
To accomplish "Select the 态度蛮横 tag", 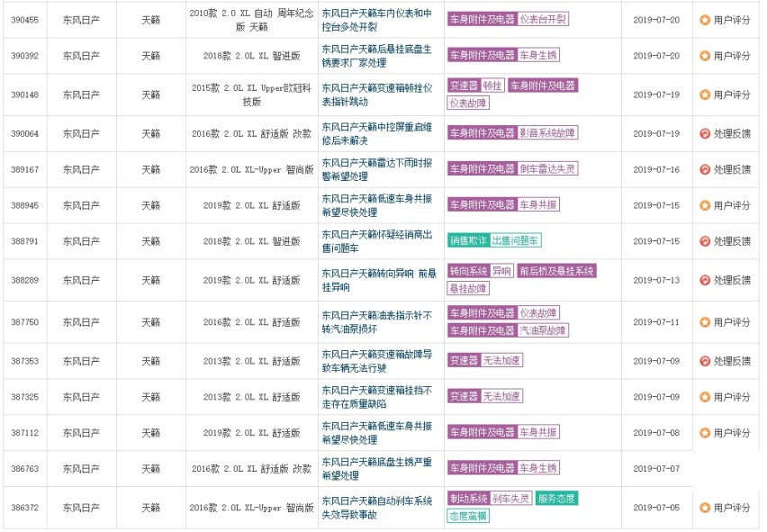I will coord(468,516).
